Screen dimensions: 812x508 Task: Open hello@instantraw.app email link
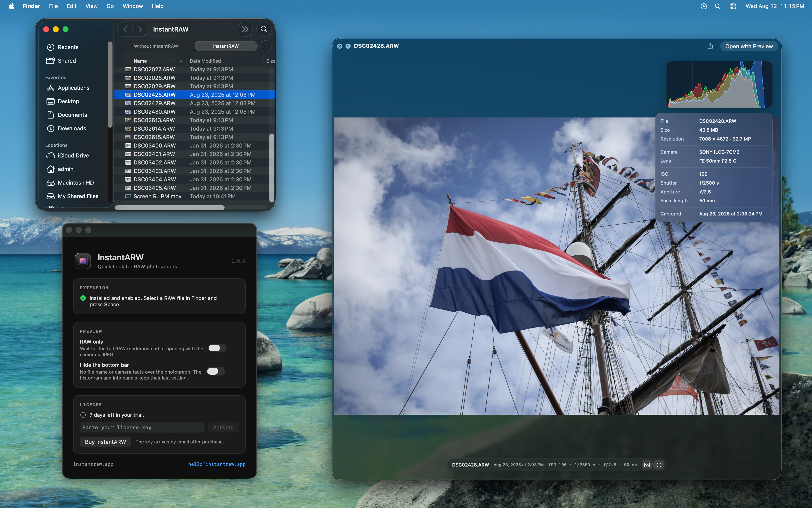217,464
